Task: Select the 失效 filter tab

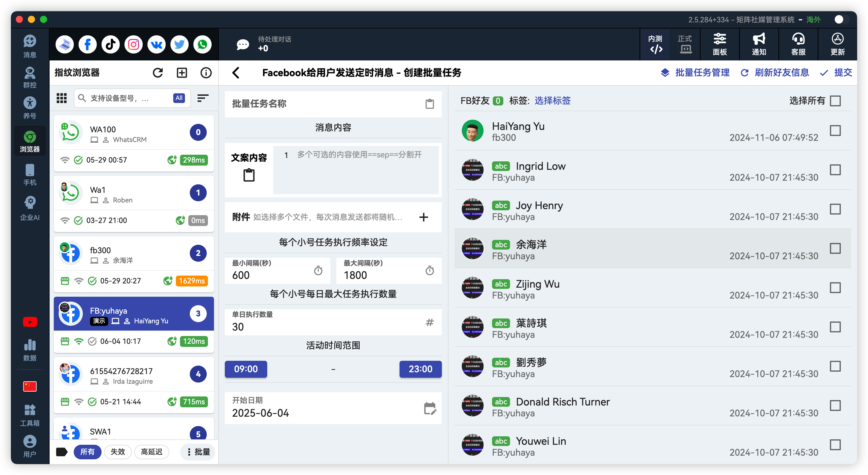Action: (x=118, y=452)
